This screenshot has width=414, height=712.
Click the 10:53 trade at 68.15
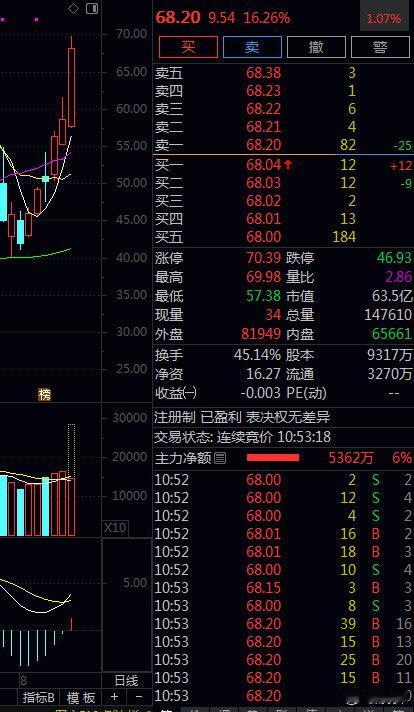click(x=284, y=588)
